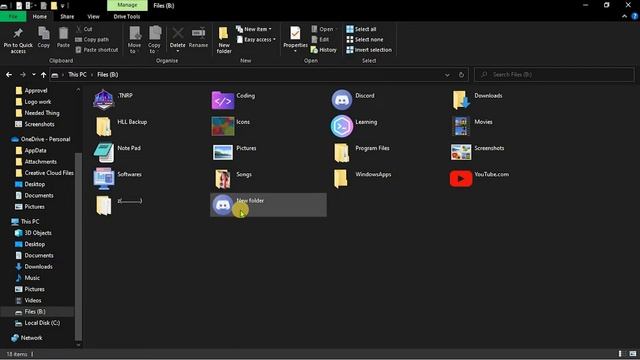Choose Paste shortcut command
The width and height of the screenshot is (640, 360).
[97, 50]
